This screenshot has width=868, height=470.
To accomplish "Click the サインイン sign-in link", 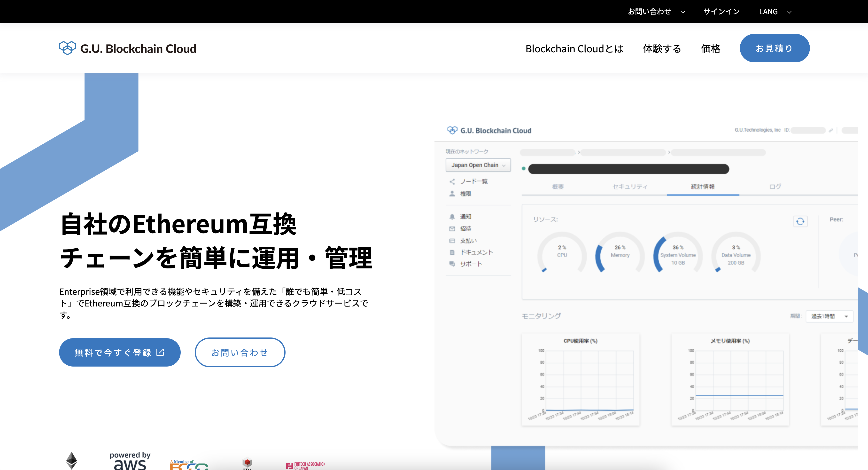I will pyautogui.click(x=722, y=12).
